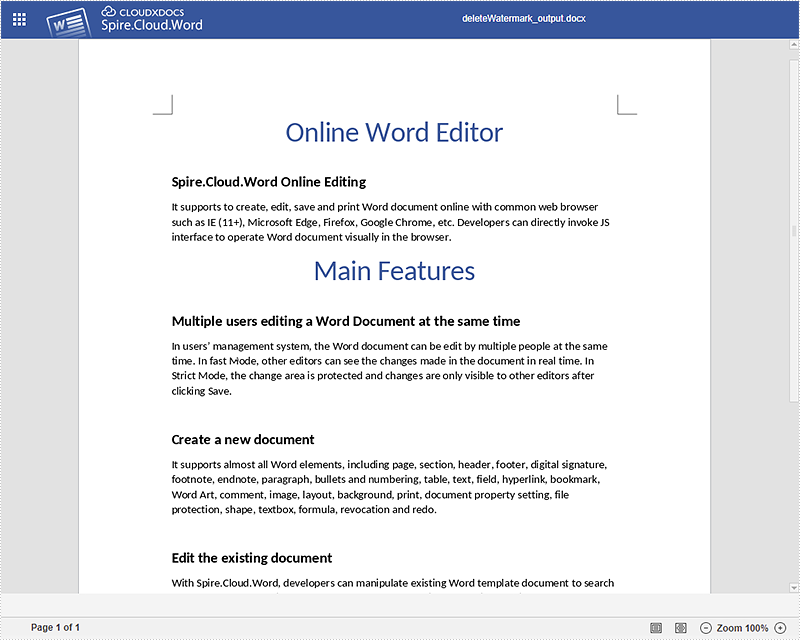Image resolution: width=800 pixels, height=640 pixels.
Task: Click the line ending 'clicking Save.'
Action: pyautogui.click(x=202, y=391)
